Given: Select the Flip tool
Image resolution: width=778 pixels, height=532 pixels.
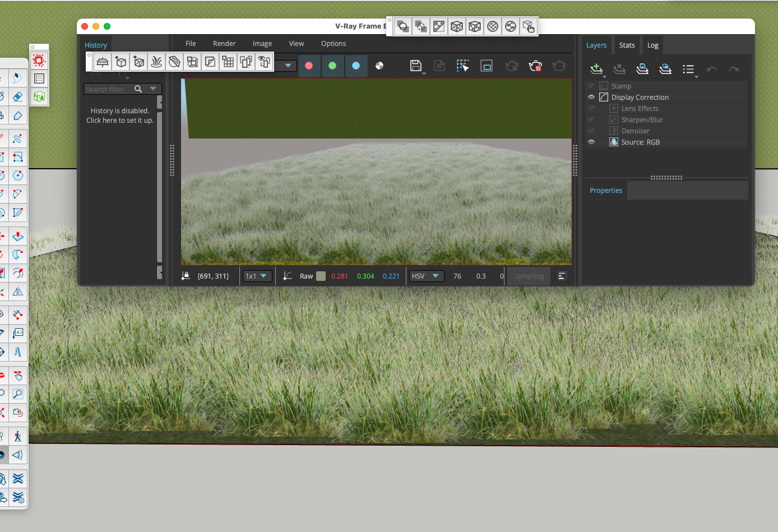Looking at the screenshot, I should (x=18, y=292).
